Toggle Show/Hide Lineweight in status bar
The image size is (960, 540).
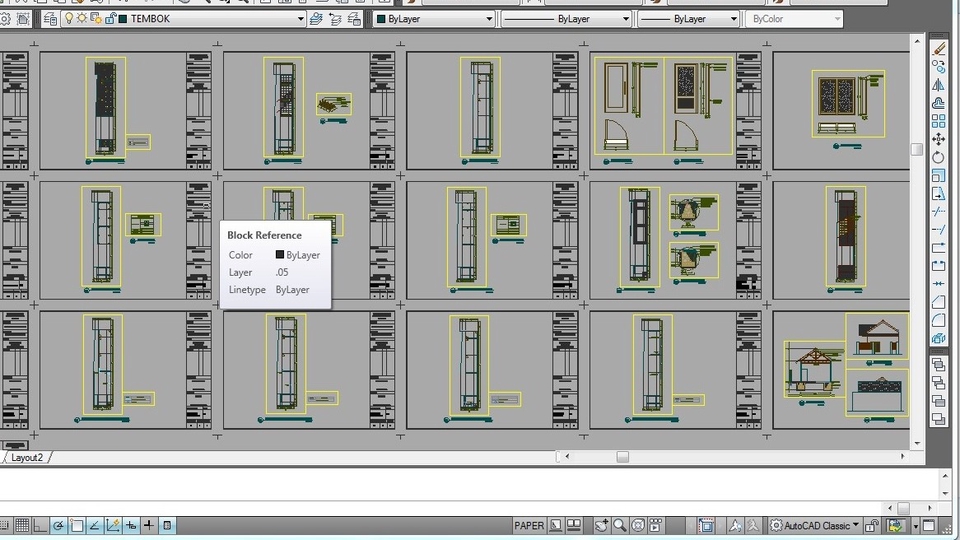[149, 525]
